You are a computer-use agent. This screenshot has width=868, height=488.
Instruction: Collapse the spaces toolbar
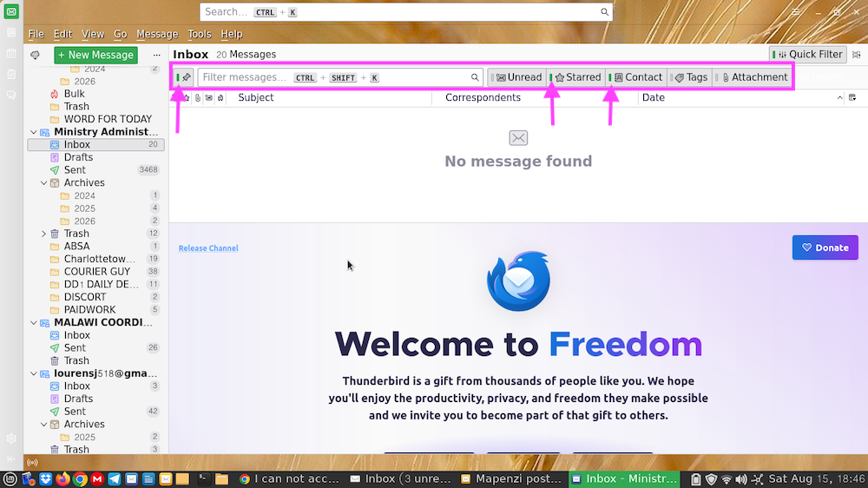pyautogui.click(x=11, y=459)
